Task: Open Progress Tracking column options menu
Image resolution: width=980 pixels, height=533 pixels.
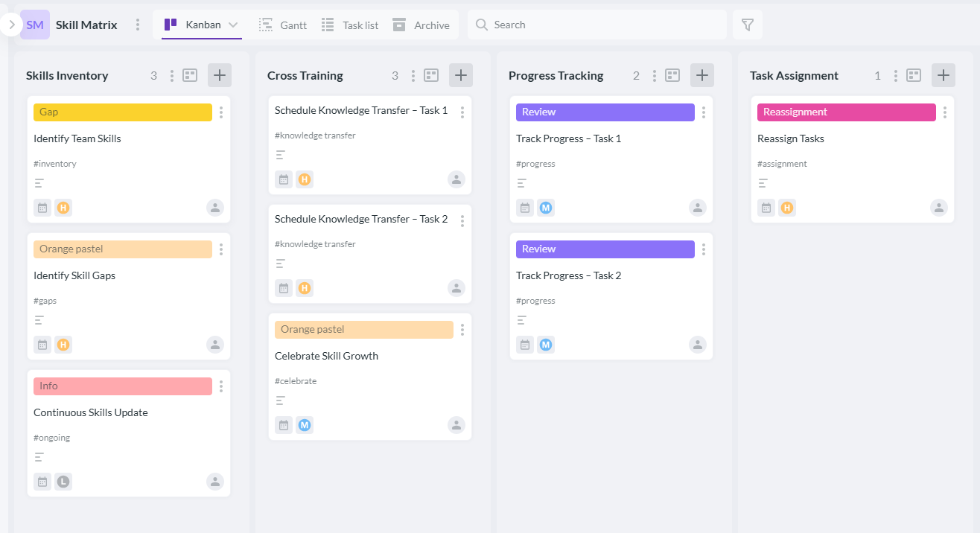Action: pos(655,75)
